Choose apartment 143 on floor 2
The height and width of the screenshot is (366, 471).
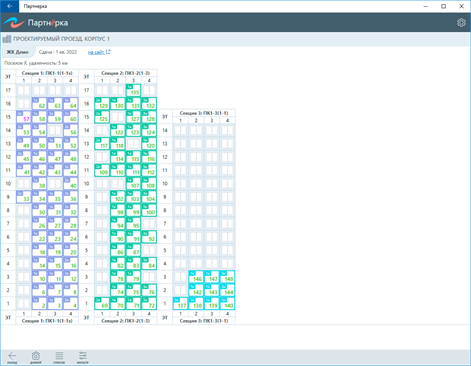point(212,290)
